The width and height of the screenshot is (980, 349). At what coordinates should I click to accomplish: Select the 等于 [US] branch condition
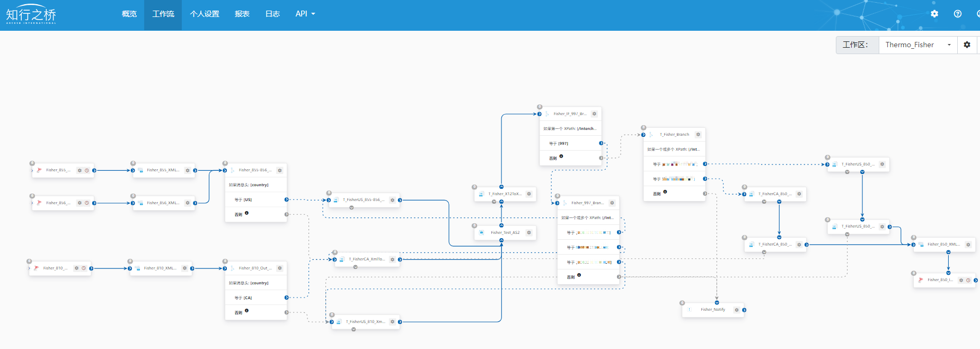pyautogui.click(x=256, y=200)
